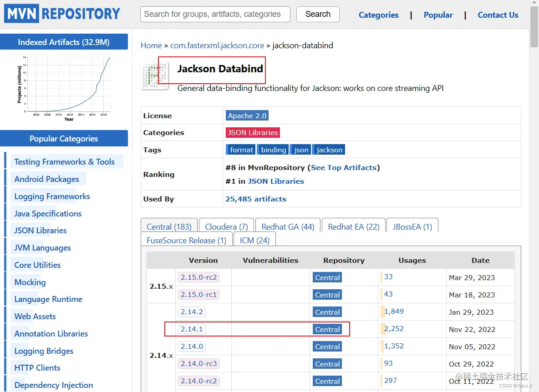
Task: Click the JSON Libraries category badge
Action: click(x=253, y=132)
